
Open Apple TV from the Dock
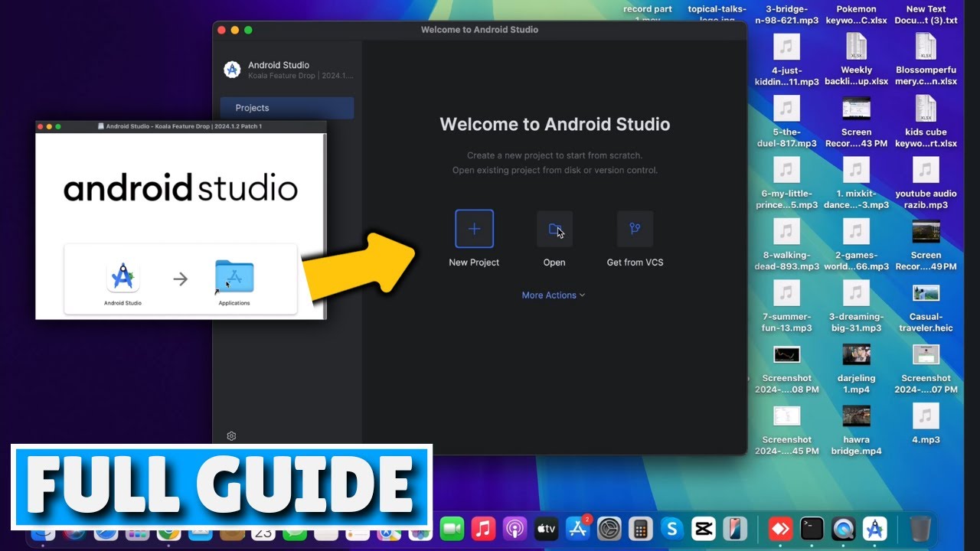pos(546,529)
